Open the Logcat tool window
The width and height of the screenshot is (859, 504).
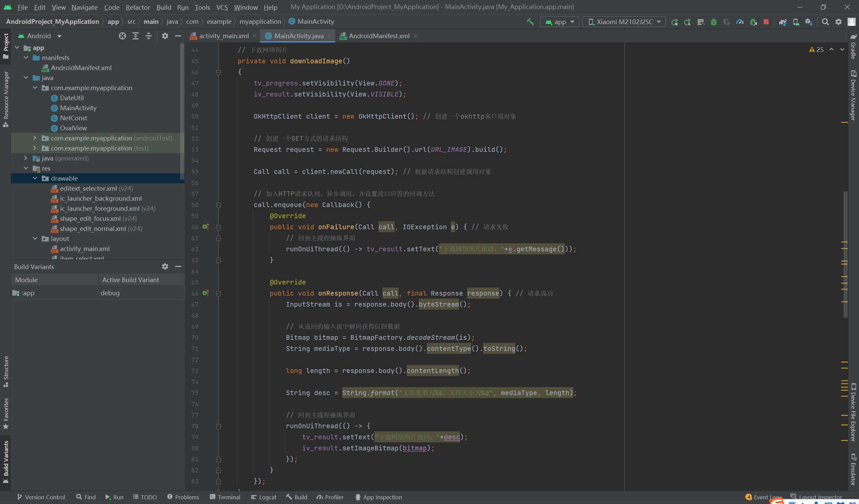(263, 497)
